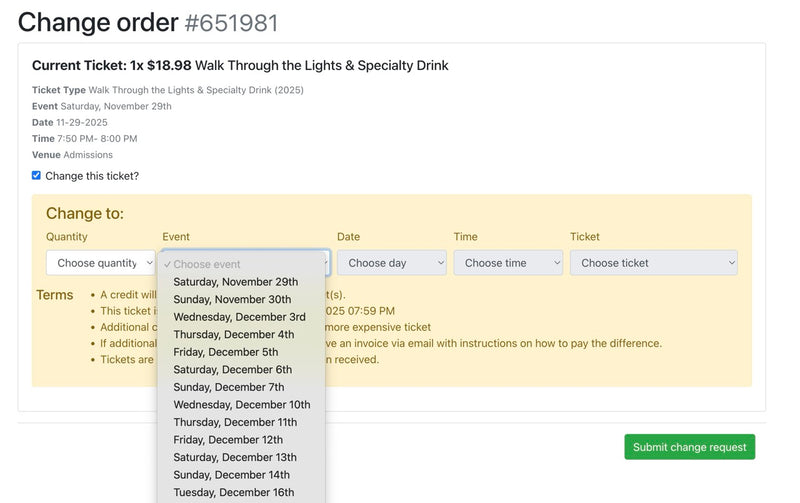The height and width of the screenshot is (503, 800).
Task: Toggle the 'Change this ticket?' checkbox
Action: pyautogui.click(x=37, y=176)
